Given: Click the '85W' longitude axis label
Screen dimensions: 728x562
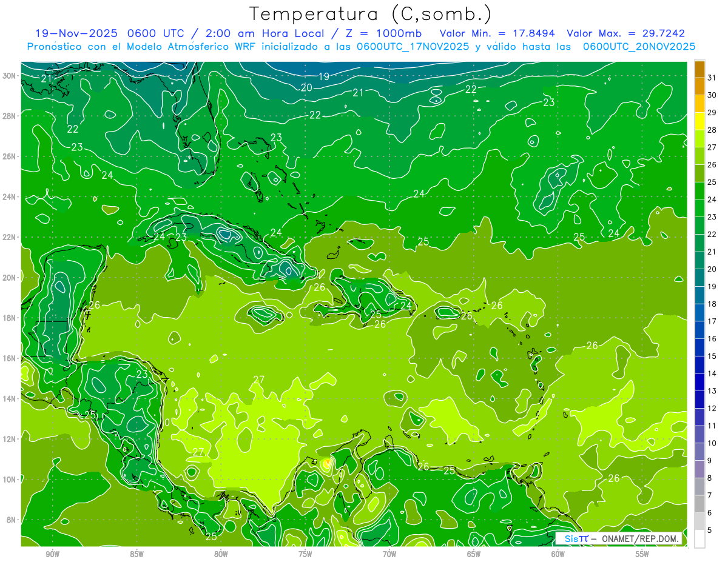Looking at the screenshot, I should coord(136,554).
